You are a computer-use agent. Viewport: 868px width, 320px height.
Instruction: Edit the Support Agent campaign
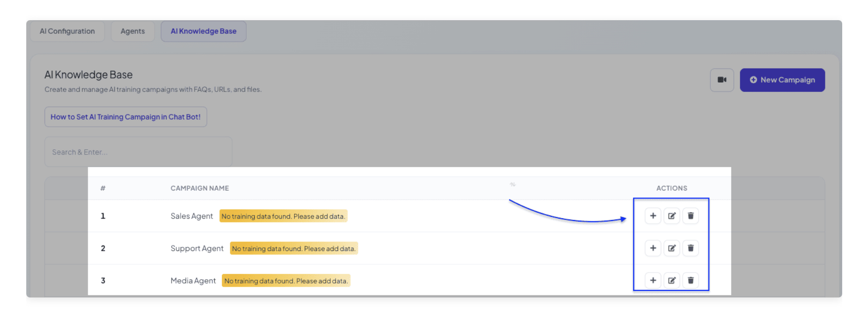point(672,248)
